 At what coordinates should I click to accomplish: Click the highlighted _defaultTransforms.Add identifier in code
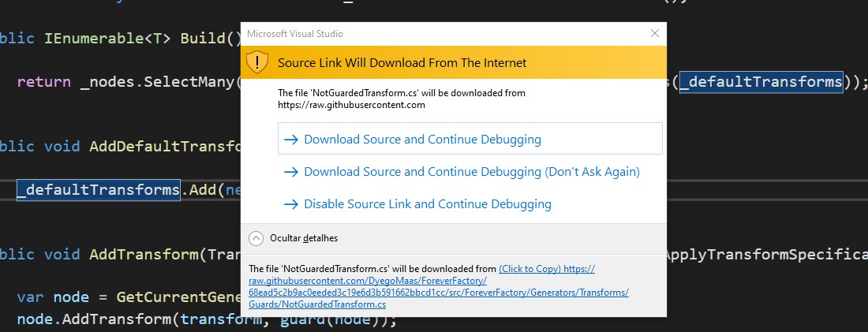pos(99,190)
